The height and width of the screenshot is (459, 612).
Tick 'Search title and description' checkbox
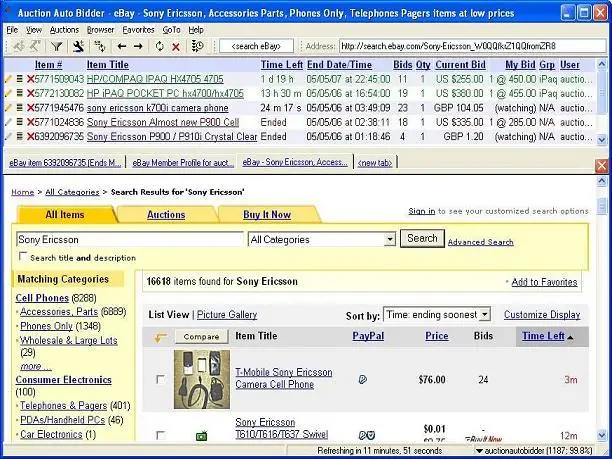pyautogui.click(x=23, y=256)
